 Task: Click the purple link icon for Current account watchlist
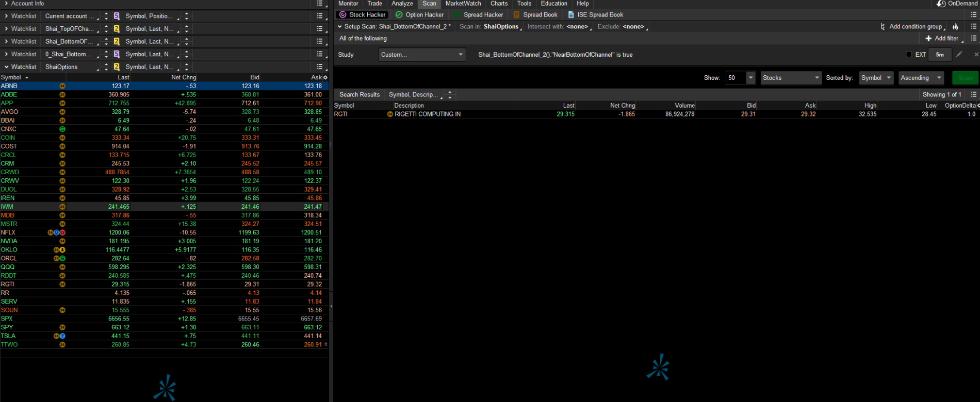tap(117, 16)
